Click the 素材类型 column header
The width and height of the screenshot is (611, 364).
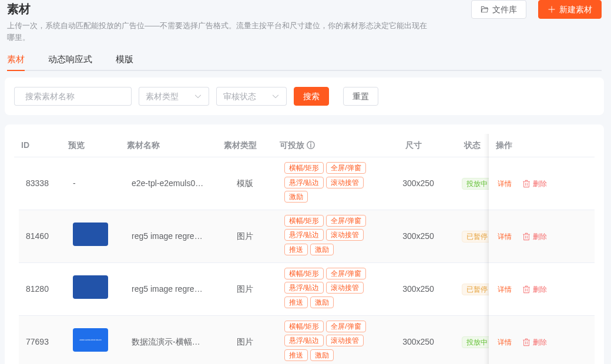[x=240, y=145]
